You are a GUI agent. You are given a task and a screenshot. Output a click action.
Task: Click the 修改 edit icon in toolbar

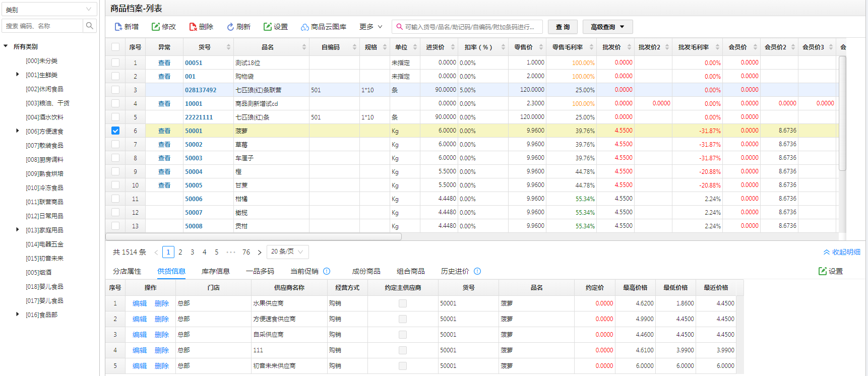pyautogui.click(x=156, y=27)
